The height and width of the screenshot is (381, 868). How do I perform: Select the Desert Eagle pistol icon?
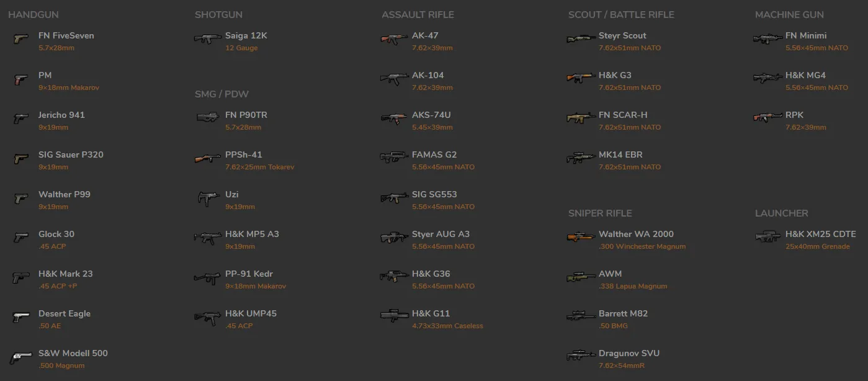(20, 317)
